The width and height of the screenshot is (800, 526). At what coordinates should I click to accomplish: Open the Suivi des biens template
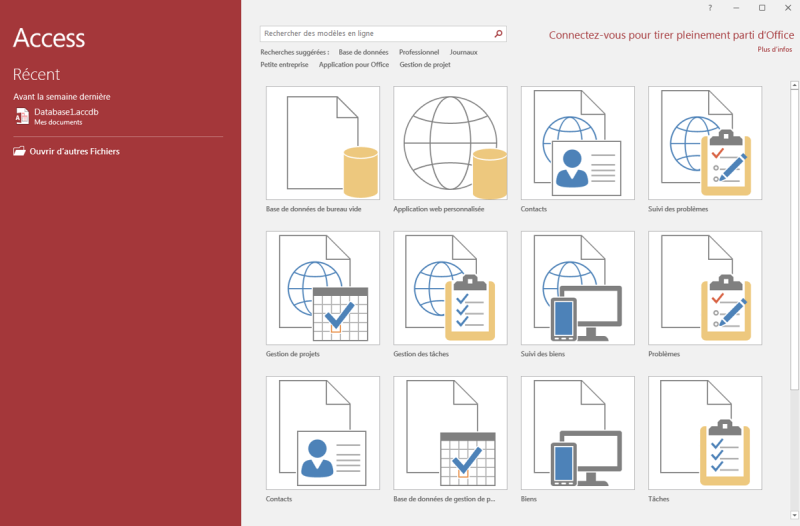point(578,288)
